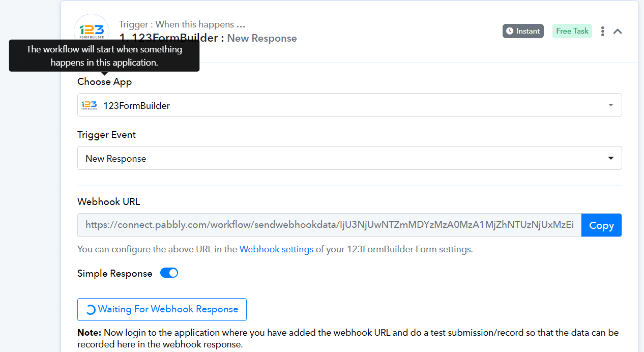The height and width of the screenshot is (352, 644).
Task: Toggle the Simple Response switch
Action: click(169, 273)
